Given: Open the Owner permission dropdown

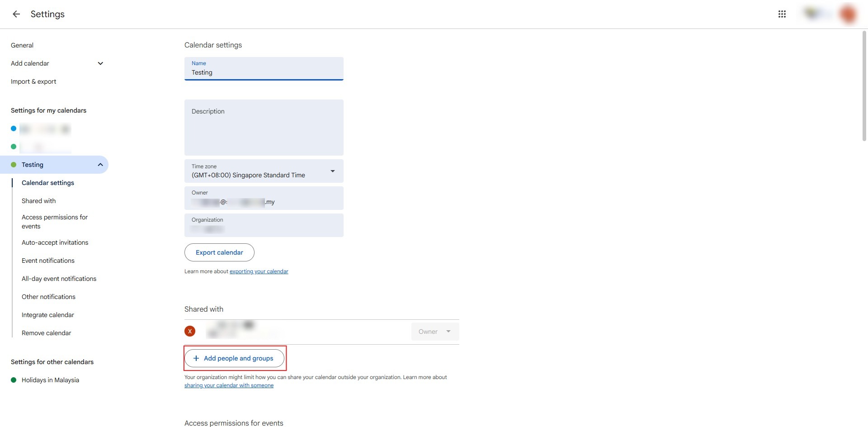Looking at the screenshot, I should point(434,332).
